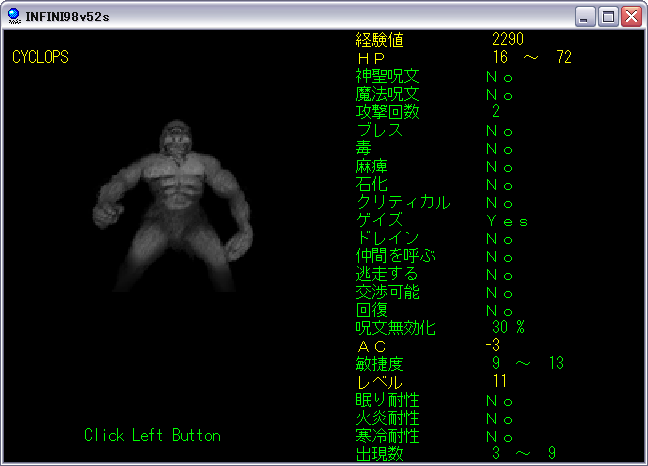Click the 敏捷度 label
This screenshot has width=648, height=466.
[x=379, y=364]
